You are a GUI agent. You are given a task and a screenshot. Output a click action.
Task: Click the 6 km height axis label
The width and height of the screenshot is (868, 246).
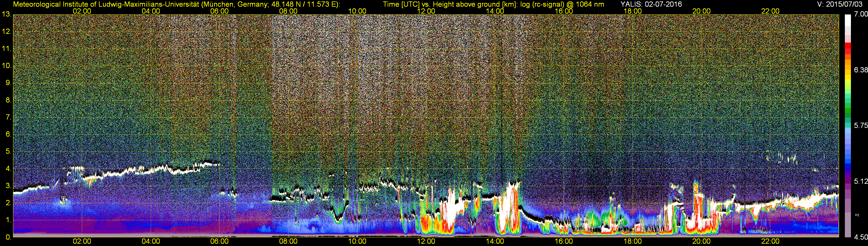pyautogui.click(x=8, y=135)
